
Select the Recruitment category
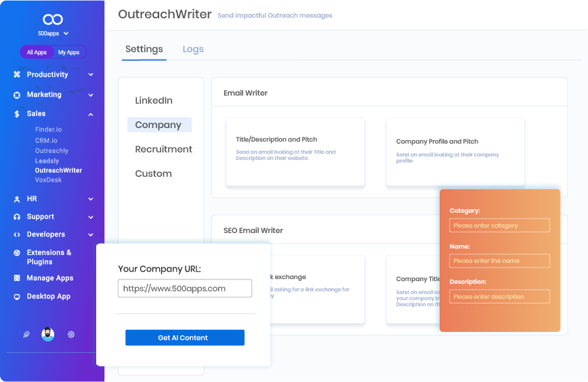163,149
